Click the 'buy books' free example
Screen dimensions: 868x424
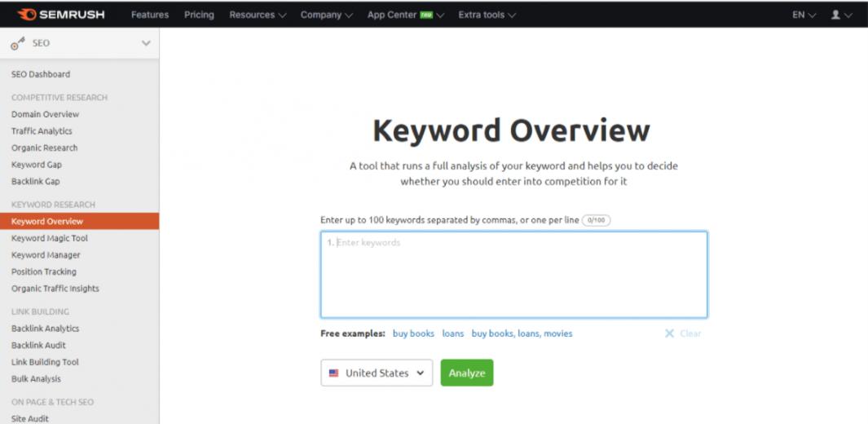(x=413, y=333)
